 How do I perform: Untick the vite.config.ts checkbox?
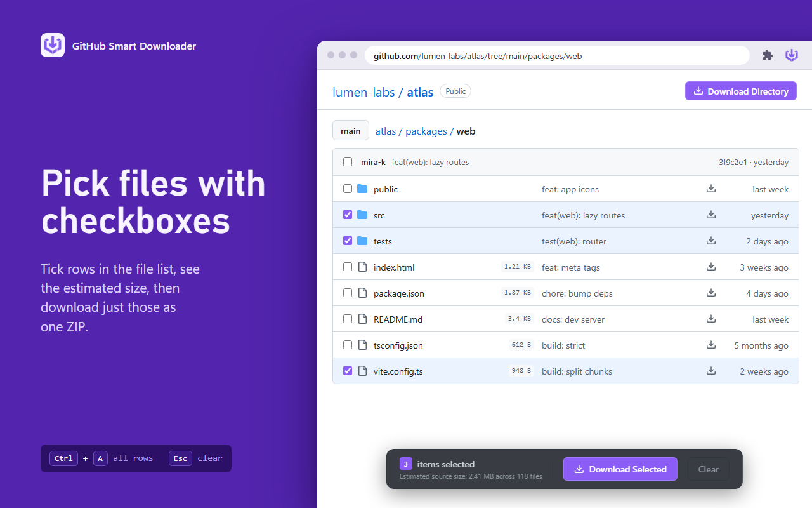(348, 371)
